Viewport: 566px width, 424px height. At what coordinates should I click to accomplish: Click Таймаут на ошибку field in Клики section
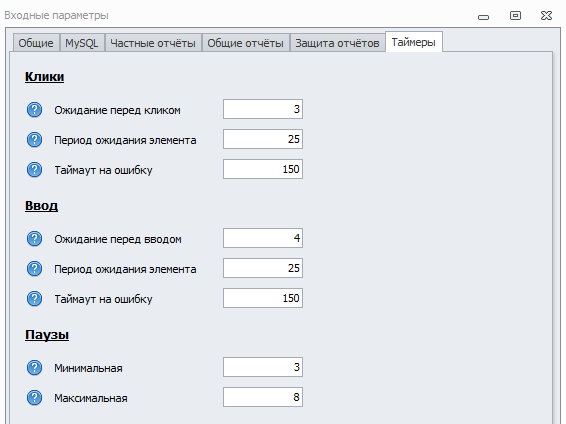point(263,169)
